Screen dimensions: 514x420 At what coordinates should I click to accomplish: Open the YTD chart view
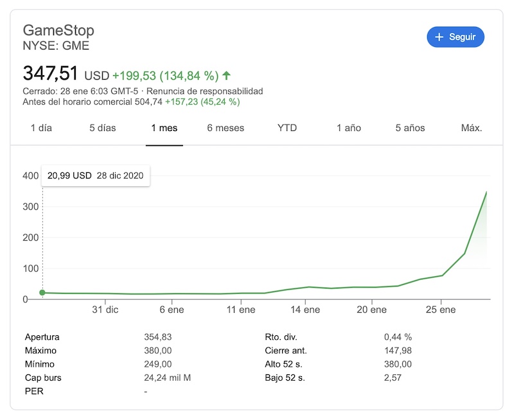click(x=287, y=128)
